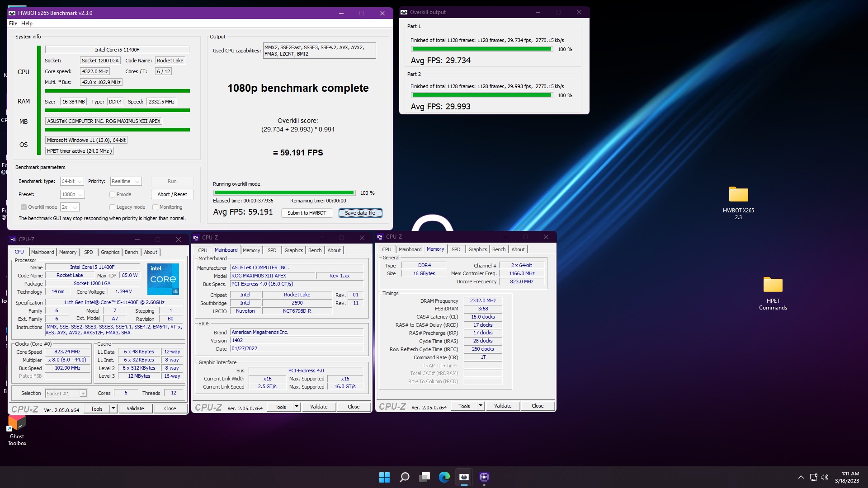Screen dimensions: 868x488
Task: Click the left CPU-Z window title icon
Action: point(13,239)
